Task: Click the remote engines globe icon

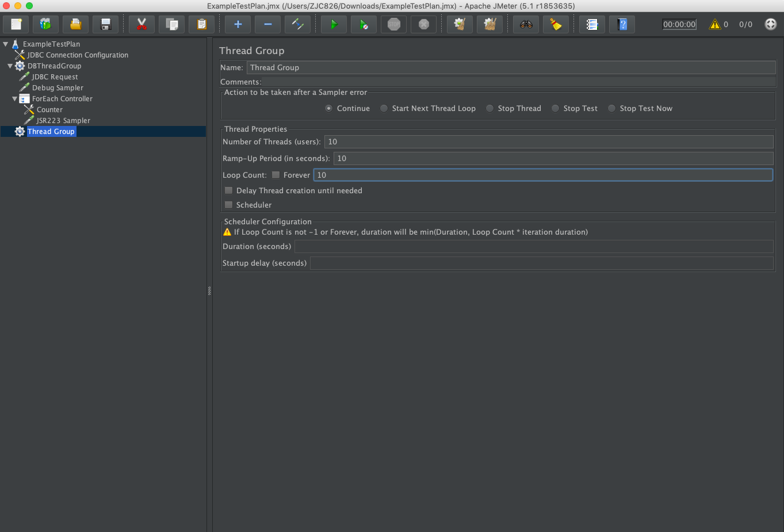Action: coord(771,24)
